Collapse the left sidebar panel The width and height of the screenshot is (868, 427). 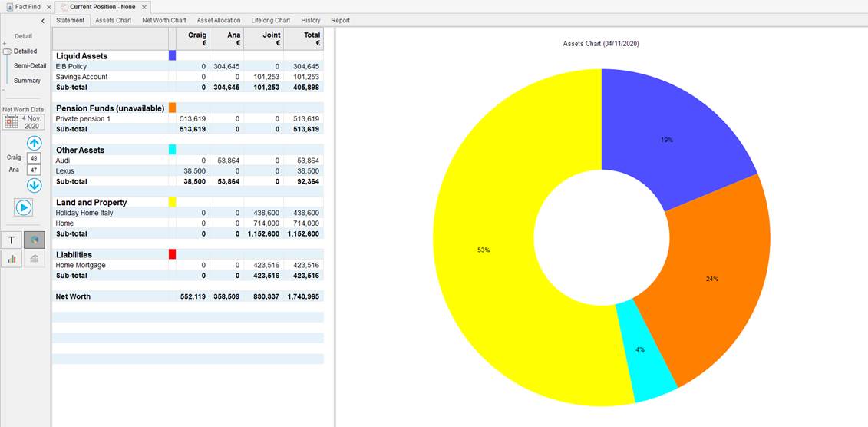tap(42, 21)
